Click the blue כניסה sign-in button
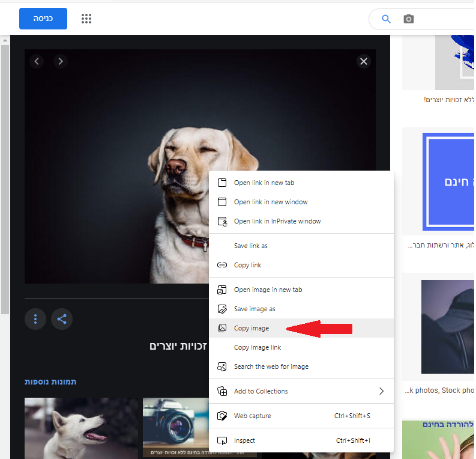The image size is (476, 459). 43,19
